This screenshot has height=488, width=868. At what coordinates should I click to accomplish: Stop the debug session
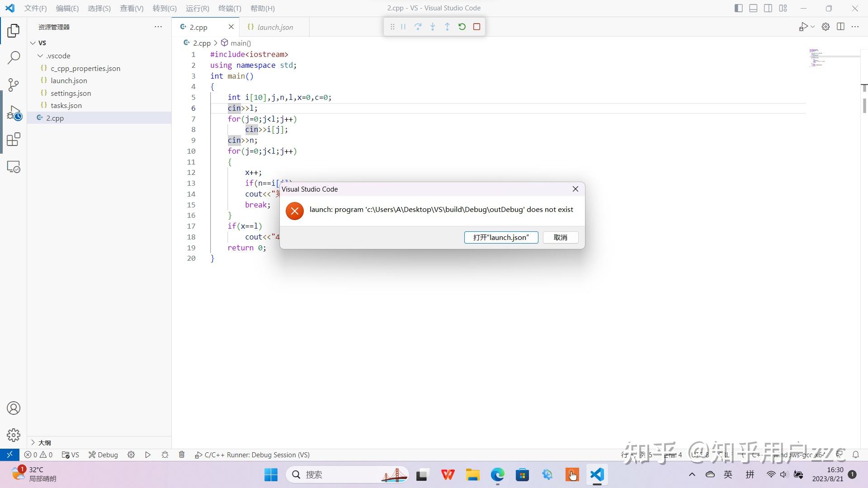pyautogui.click(x=476, y=27)
